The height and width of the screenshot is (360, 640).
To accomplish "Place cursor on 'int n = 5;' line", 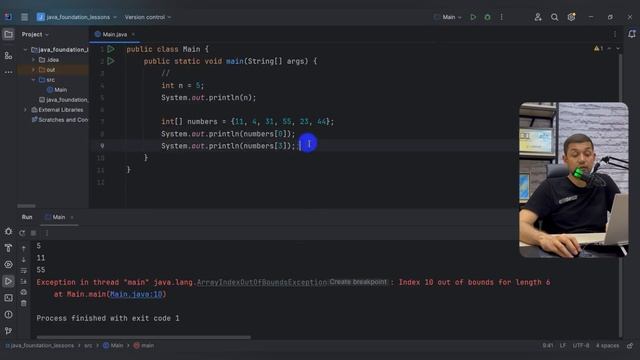I will click(x=182, y=86).
